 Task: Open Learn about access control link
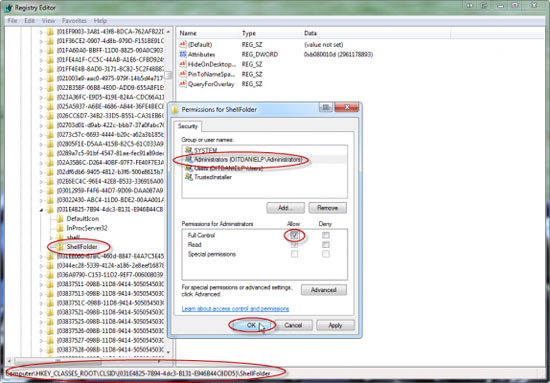[235, 309]
